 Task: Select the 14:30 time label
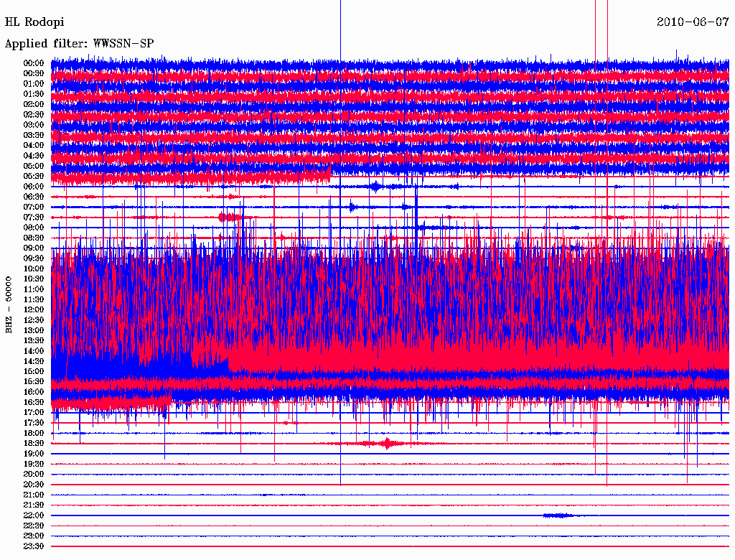(34, 362)
